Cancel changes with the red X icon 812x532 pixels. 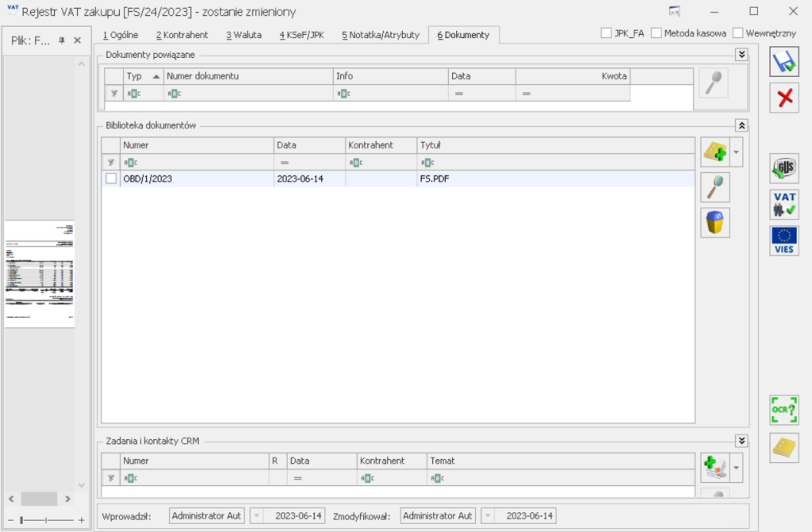784,98
